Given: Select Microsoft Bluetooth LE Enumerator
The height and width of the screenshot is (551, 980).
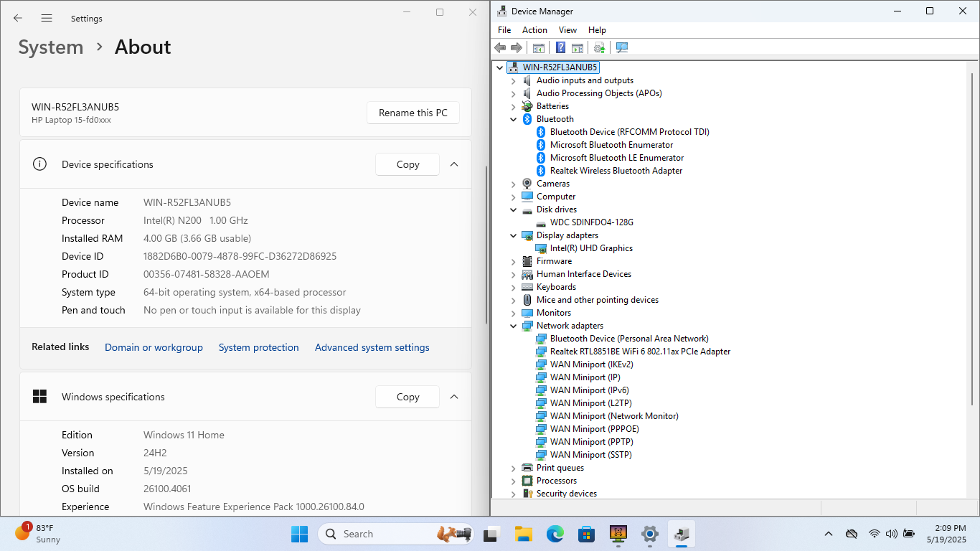Looking at the screenshot, I should pyautogui.click(x=616, y=158).
